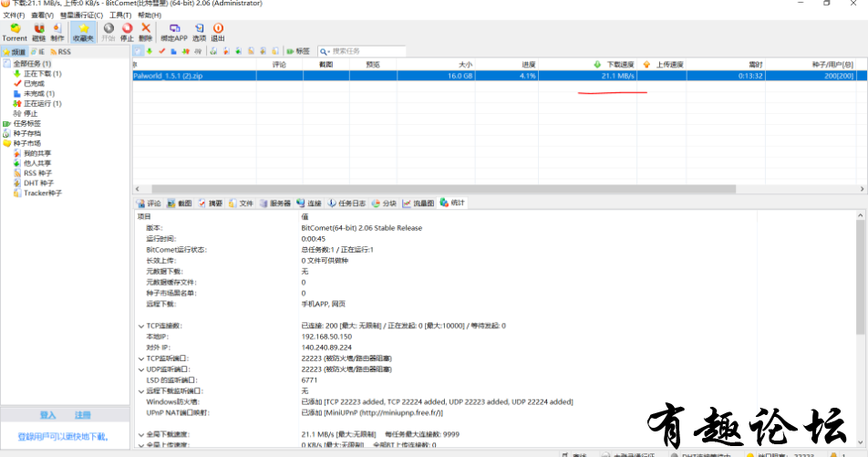Switch to the 统计 detail tab
The height and width of the screenshot is (457, 868).
click(453, 203)
